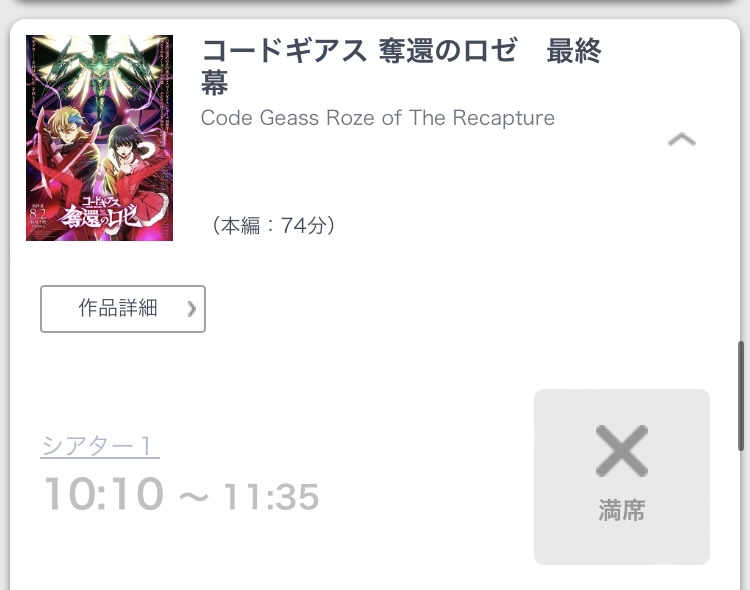Image resolution: width=750 pixels, height=590 pixels.
Task: Click the arrow icon in 作品詳細 button
Action: [x=192, y=309]
